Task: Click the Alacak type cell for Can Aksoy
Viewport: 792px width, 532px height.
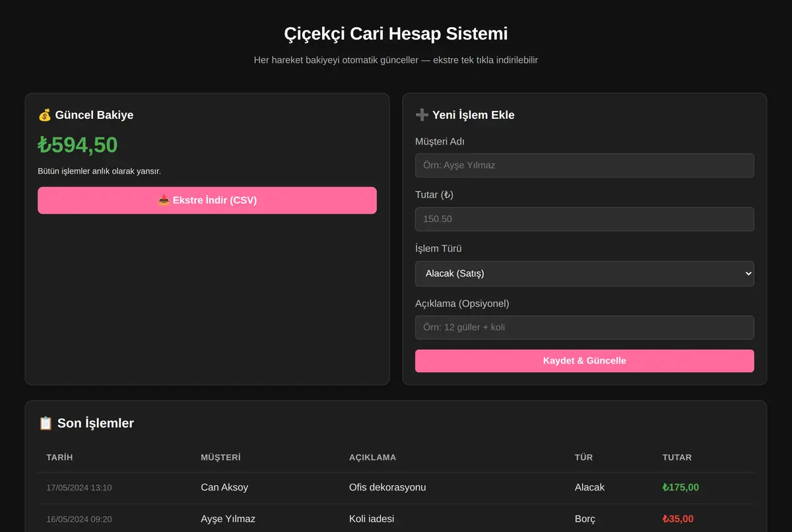Action: [x=589, y=488]
